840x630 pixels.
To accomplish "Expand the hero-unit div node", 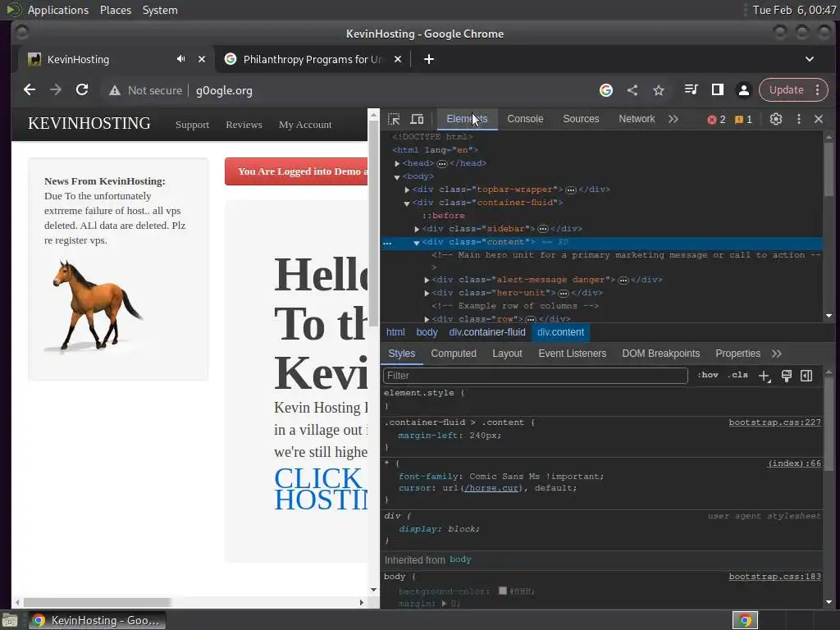I will (427, 293).
